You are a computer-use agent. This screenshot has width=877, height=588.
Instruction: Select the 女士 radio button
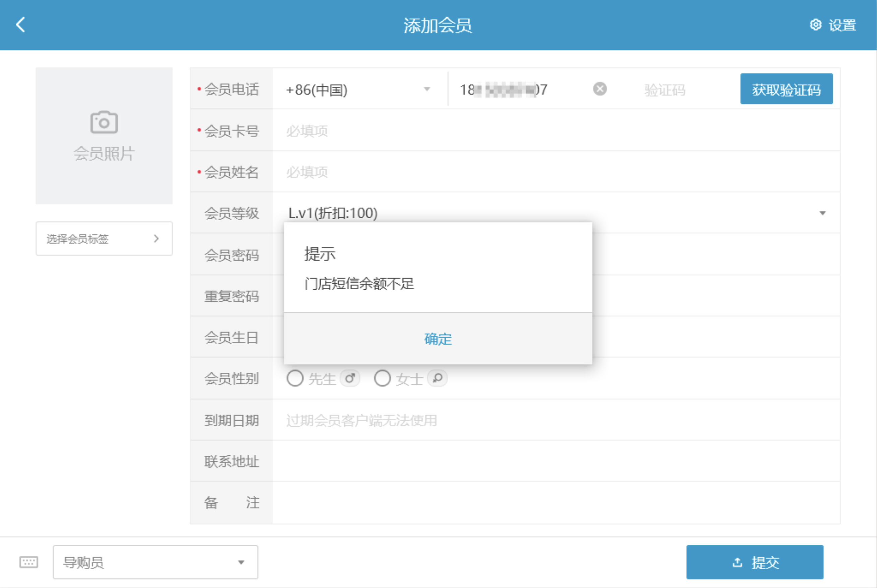point(382,378)
